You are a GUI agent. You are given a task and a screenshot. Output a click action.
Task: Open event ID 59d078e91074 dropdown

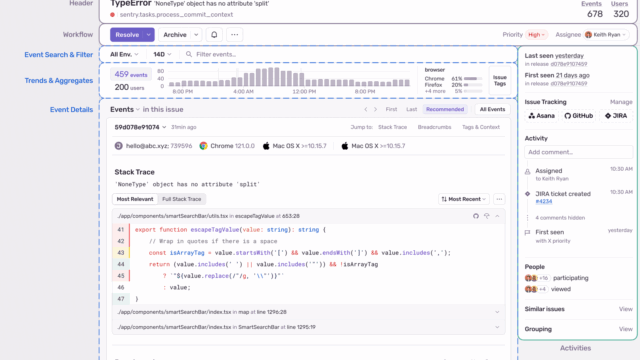point(140,127)
